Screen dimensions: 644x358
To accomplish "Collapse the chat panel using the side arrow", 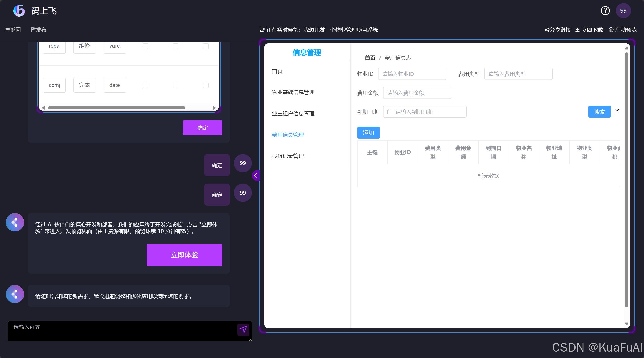I will coord(256,175).
